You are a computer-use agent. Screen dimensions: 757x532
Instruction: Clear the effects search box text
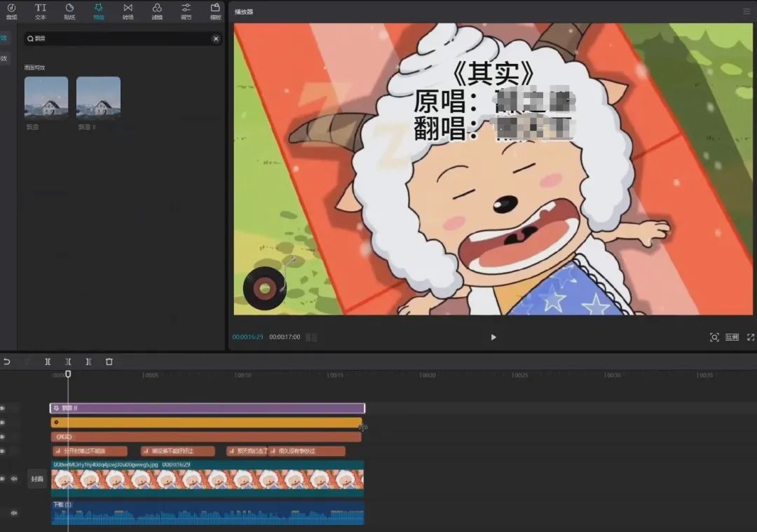pos(215,39)
